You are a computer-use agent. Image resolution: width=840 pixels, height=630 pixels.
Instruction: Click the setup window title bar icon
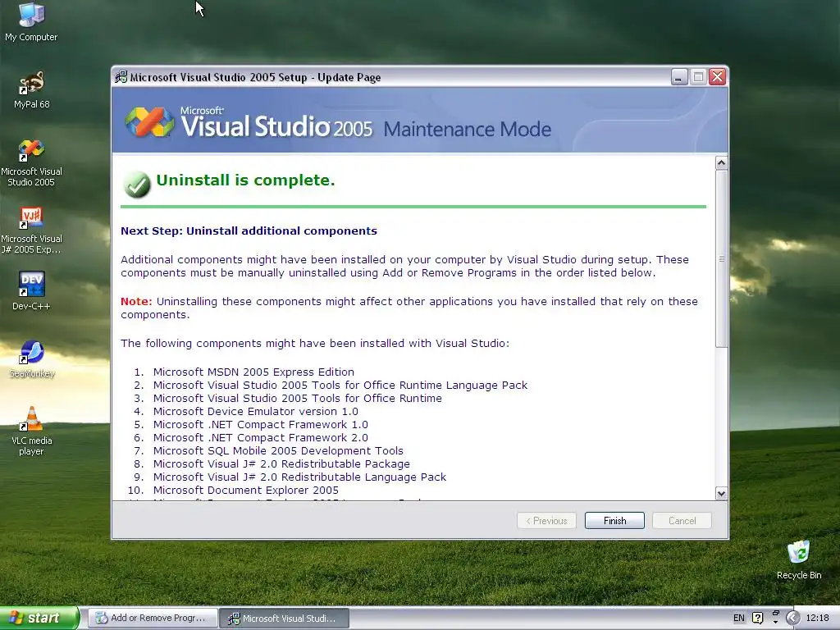pyautogui.click(x=121, y=77)
